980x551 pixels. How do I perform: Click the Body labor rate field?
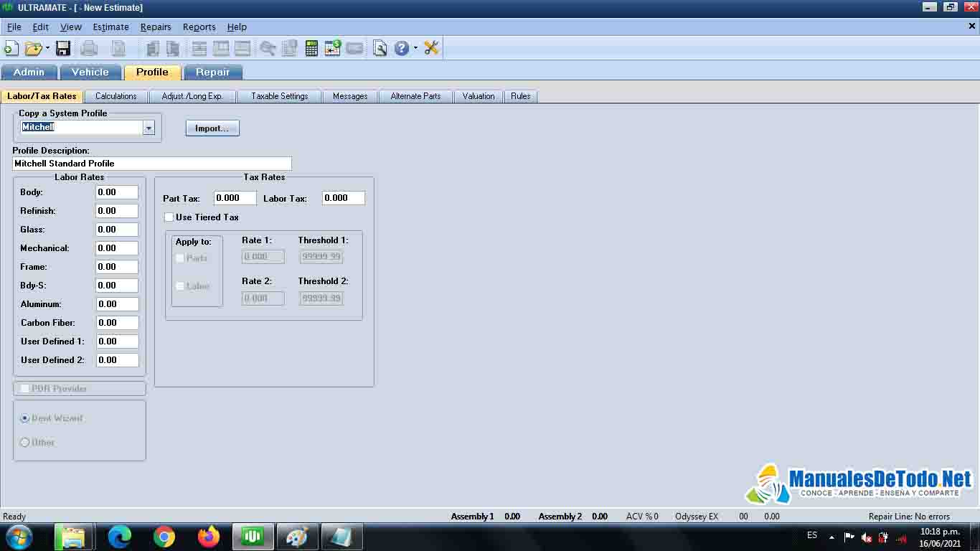click(x=117, y=192)
